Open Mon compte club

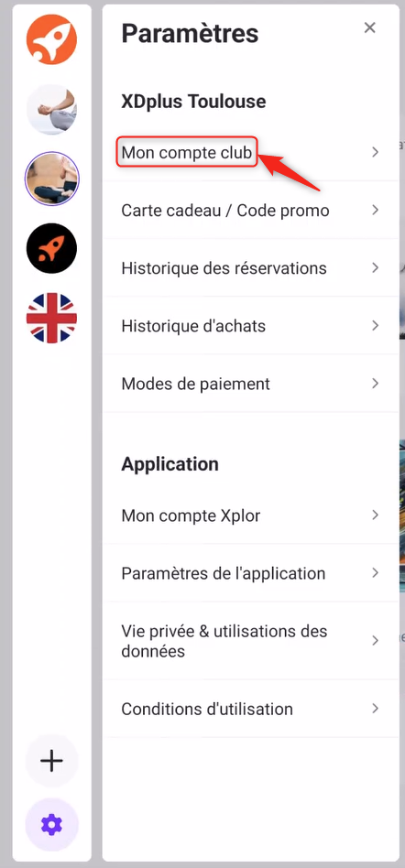pyautogui.click(x=250, y=152)
